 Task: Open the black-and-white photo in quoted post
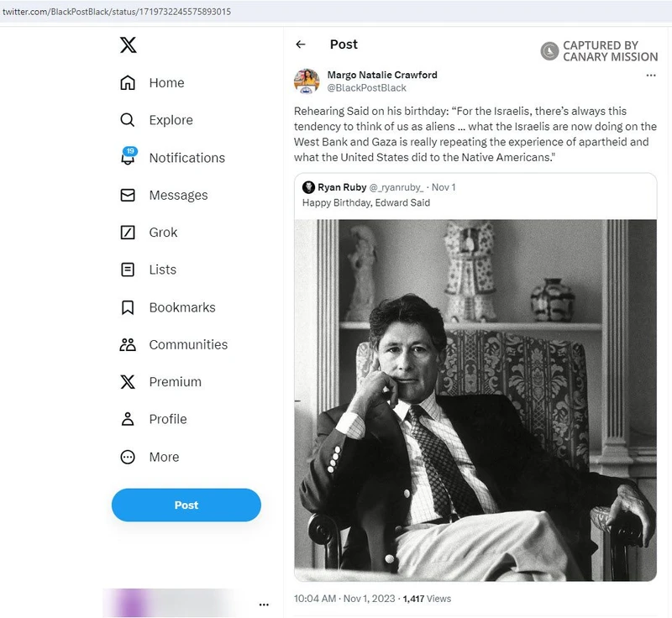point(475,399)
